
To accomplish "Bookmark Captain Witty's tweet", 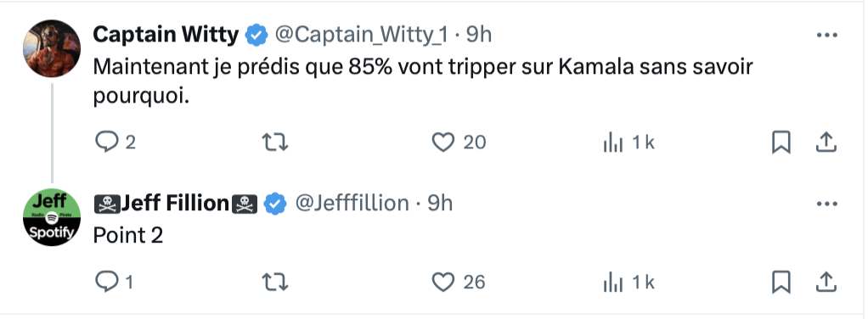I will point(781,143).
